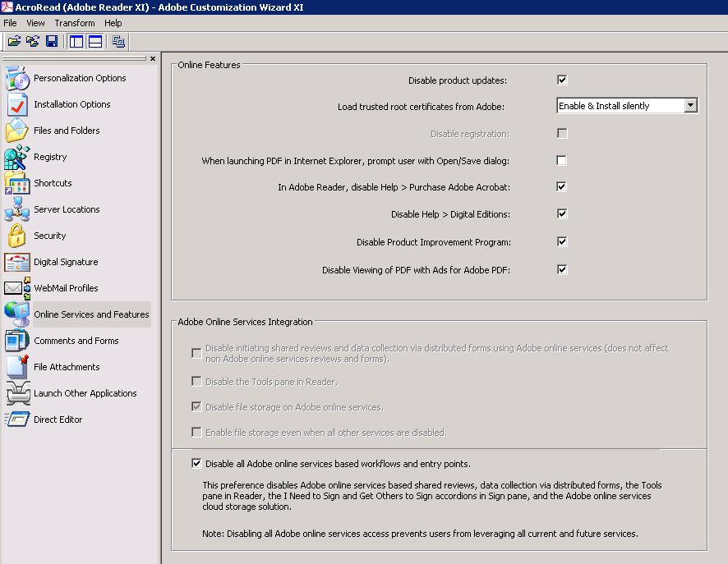Open Direct Editor from the sidebar
The height and width of the screenshot is (564, 728).
(58, 420)
